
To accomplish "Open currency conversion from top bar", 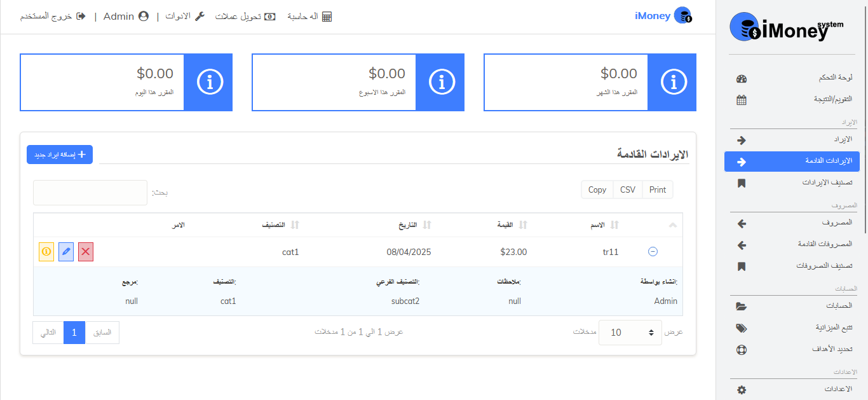I will 245,17.
